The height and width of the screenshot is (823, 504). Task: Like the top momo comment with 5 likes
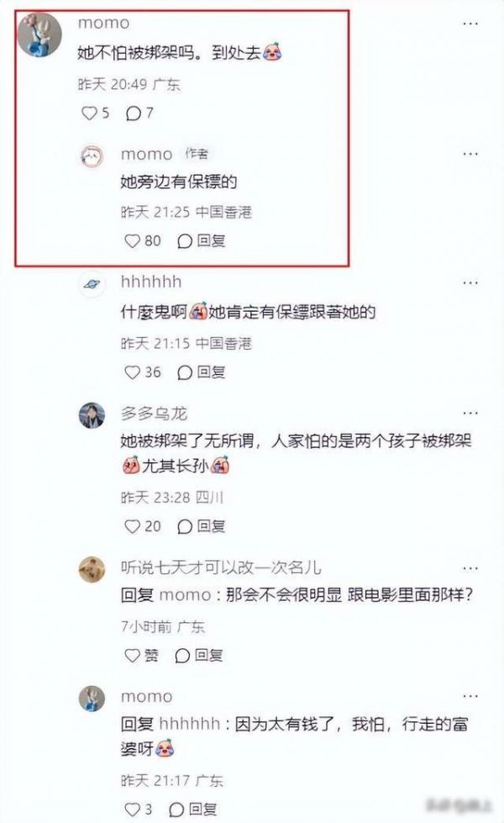96,113
